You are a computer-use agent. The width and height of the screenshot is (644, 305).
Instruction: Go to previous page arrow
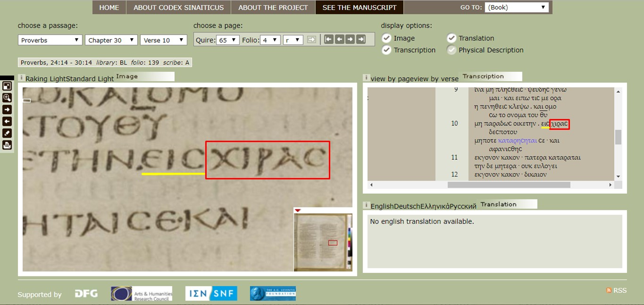click(x=339, y=39)
